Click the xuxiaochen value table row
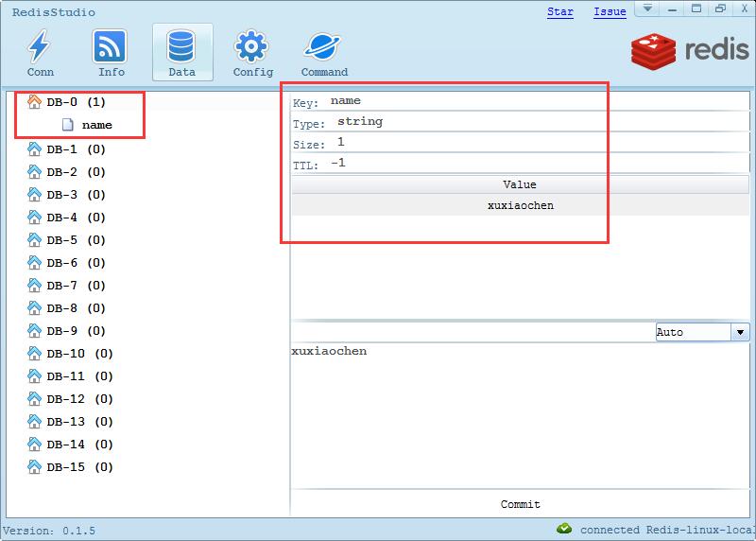Image resolution: width=756 pixels, height=541 pixels. pyautogui.click(x=521, y=205)
